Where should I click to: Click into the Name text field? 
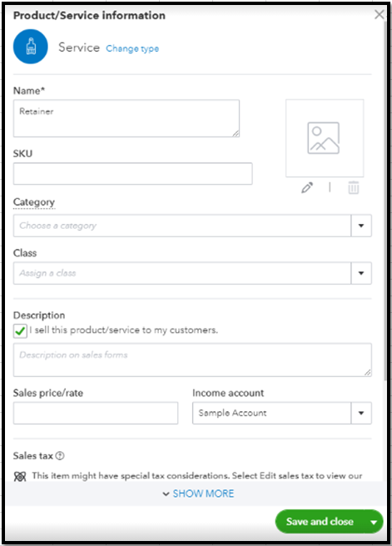pyautogui.click(x=127, y=118)
